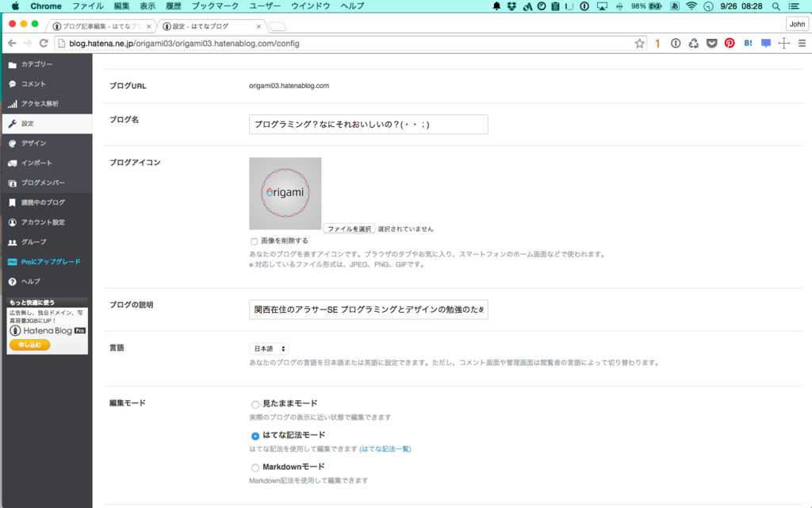Click the Hatena Blog Pro ad logo
This screenshot has height=508, width=812.
48,330
